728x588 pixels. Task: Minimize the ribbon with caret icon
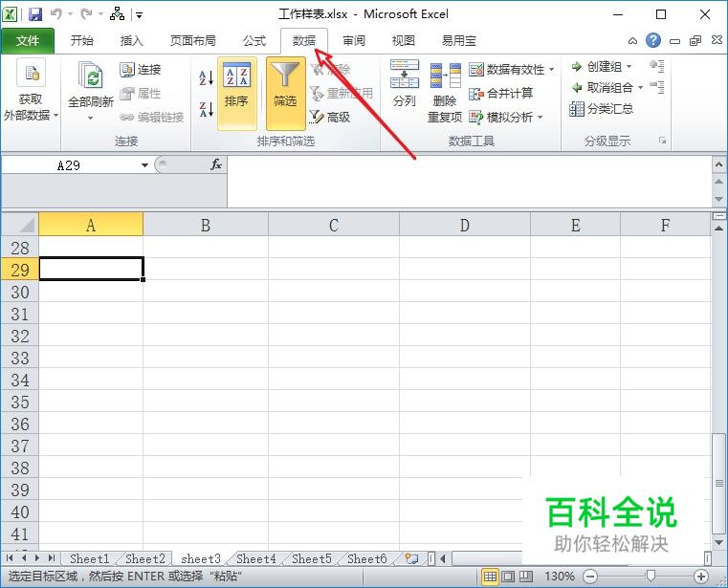632,41
